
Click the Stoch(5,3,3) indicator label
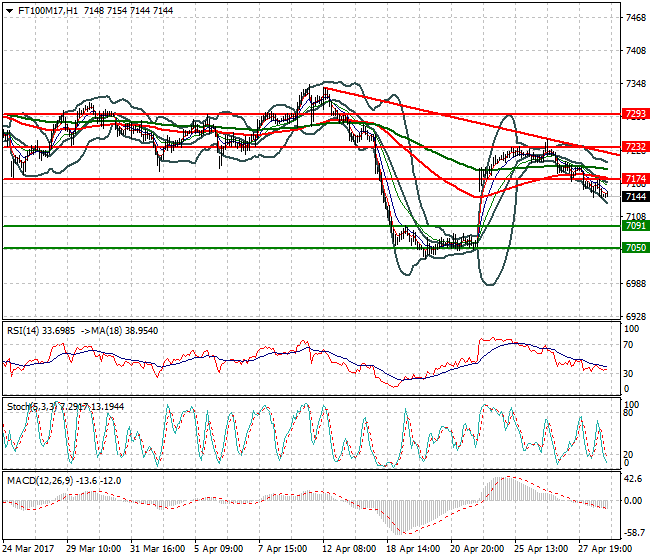pyautogui.click(x=32, y=407)
